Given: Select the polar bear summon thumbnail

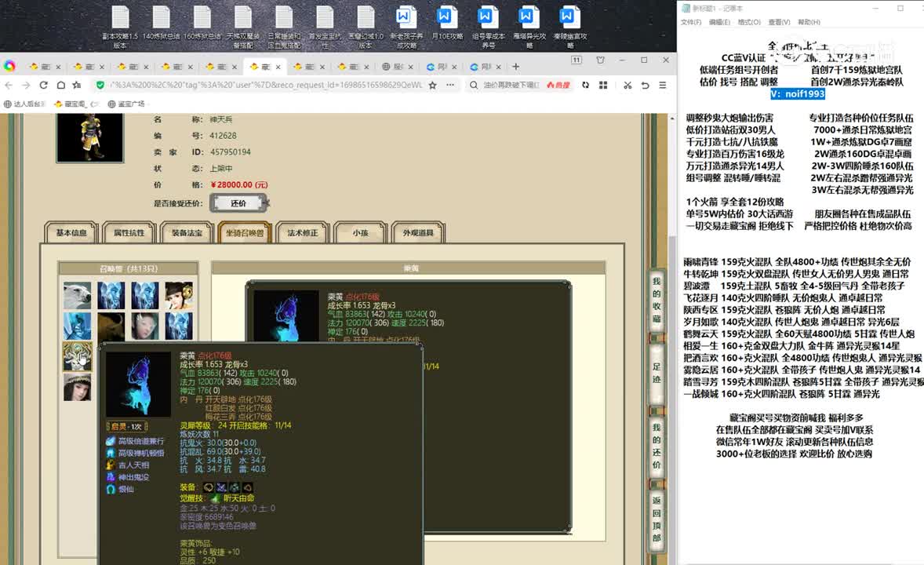Looking at the screenshot, I should pyautogui.click(x=78, y=296).
